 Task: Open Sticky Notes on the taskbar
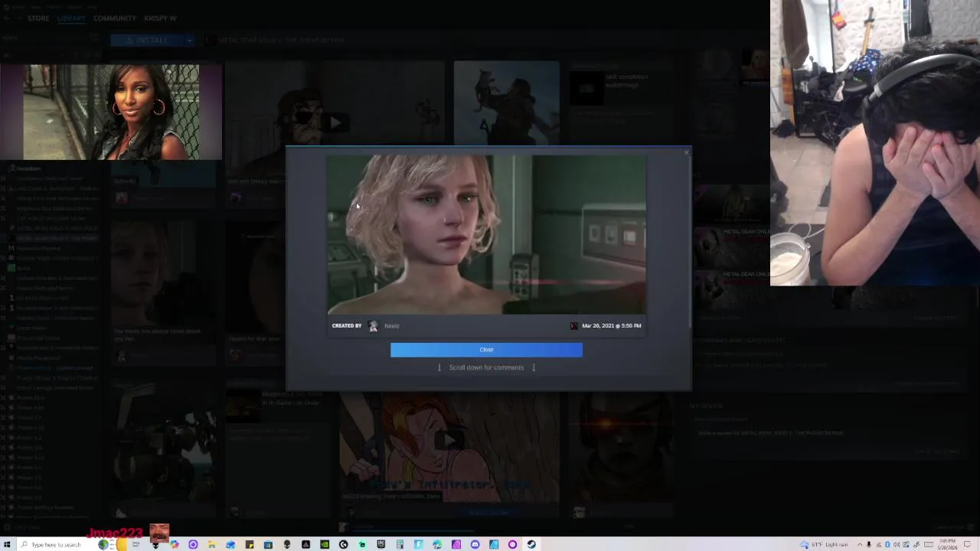pyautogui.click(x=250, y=544)
